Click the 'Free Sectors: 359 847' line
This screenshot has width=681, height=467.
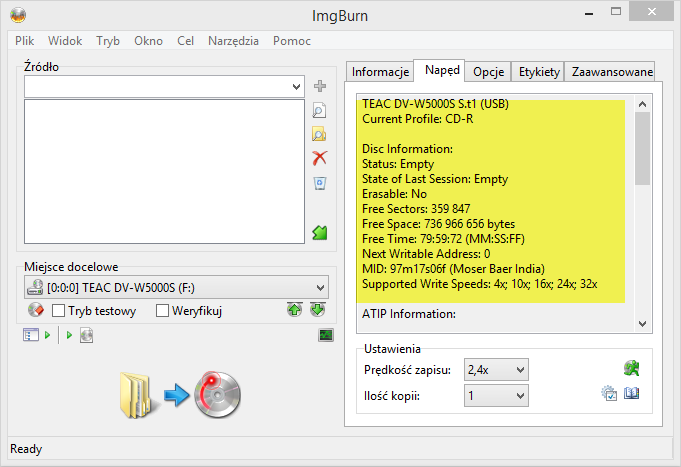[x=416, y=209]
